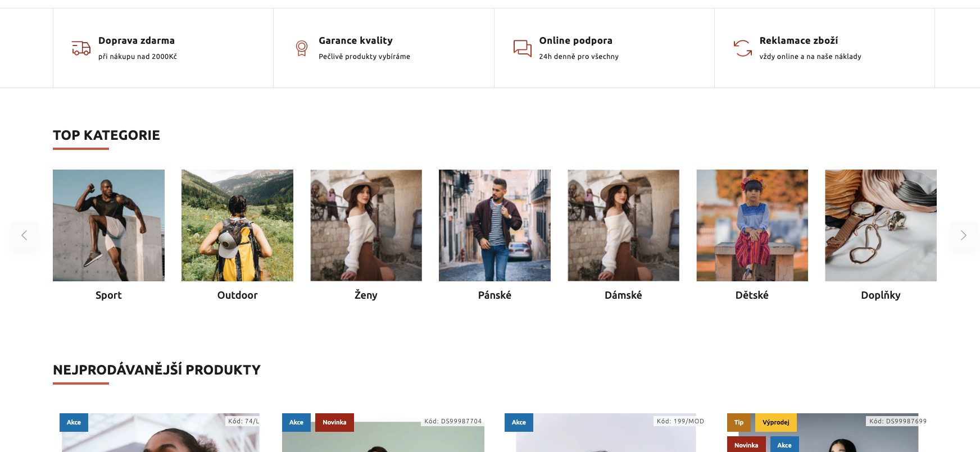
Task: Follow the Doplňky category text link
Action: 881,295
